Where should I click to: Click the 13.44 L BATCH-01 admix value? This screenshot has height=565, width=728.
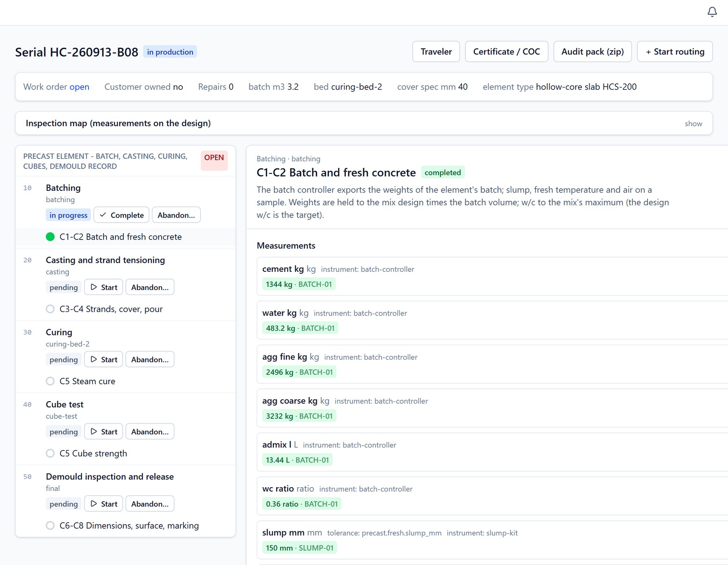point(297,460)
